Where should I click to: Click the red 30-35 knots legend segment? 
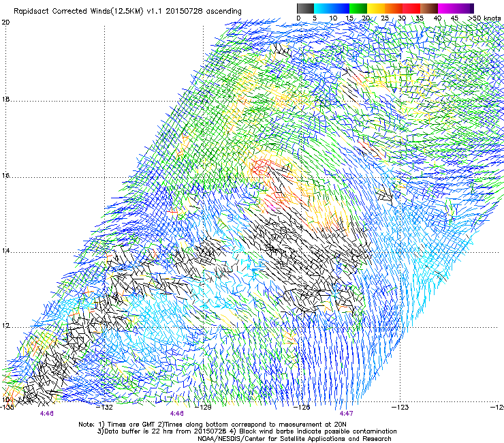[x=411, y=8]
